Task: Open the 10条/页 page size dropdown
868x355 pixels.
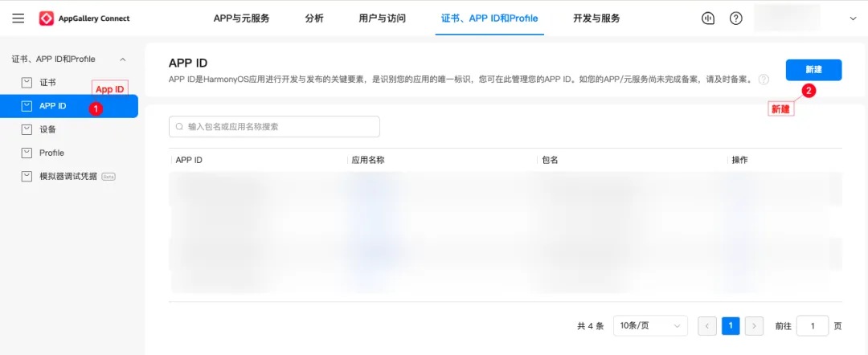Action: [650, 326]
